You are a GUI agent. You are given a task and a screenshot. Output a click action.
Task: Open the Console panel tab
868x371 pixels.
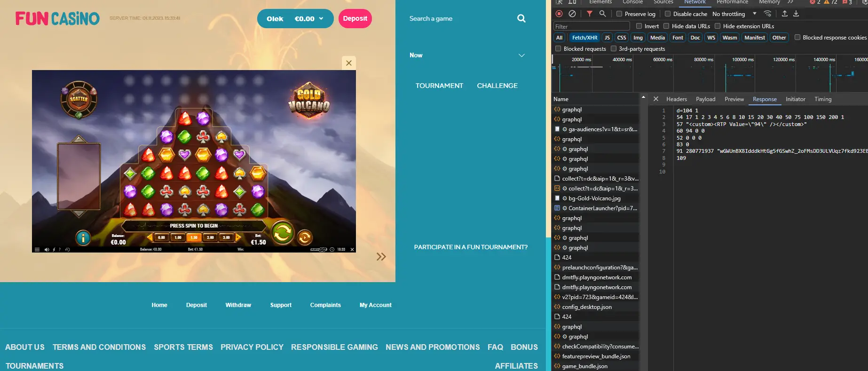click(632, 2)
